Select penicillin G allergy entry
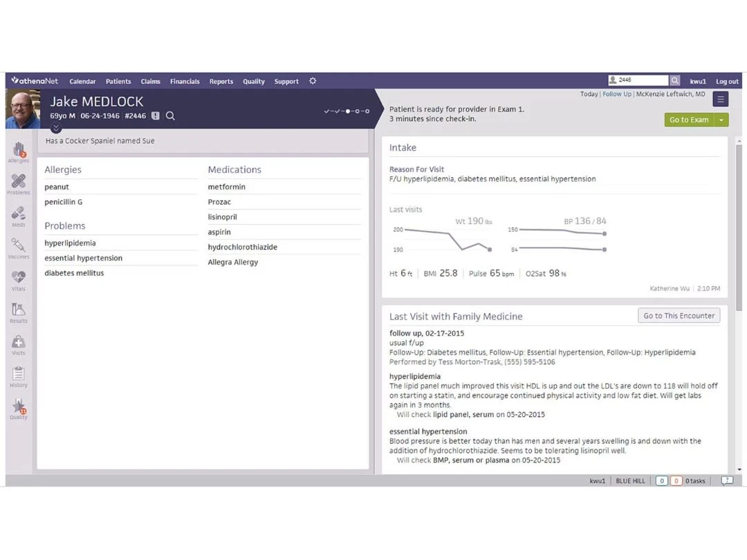This screenshot has height=560, width=747. pyautogui.click(x=64, y=202)
